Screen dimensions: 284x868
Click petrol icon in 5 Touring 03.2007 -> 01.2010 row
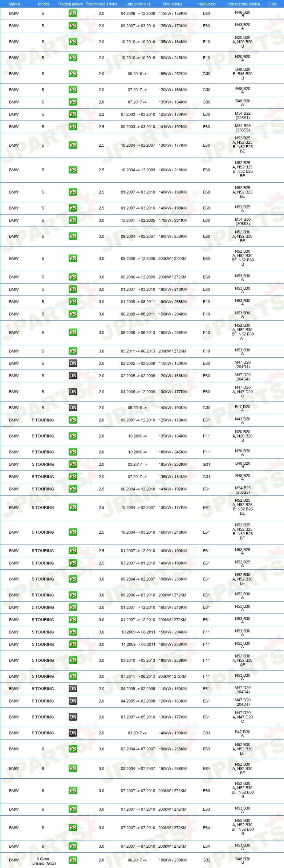click(x=73, y=563)
